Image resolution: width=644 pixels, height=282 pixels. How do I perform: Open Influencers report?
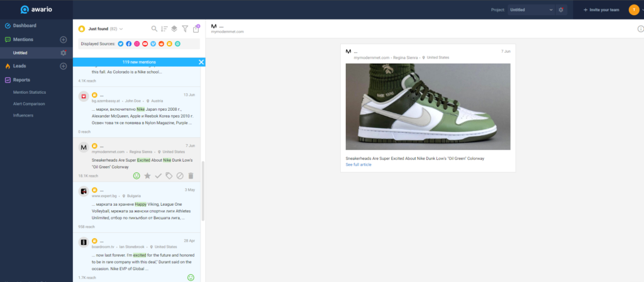23,115
